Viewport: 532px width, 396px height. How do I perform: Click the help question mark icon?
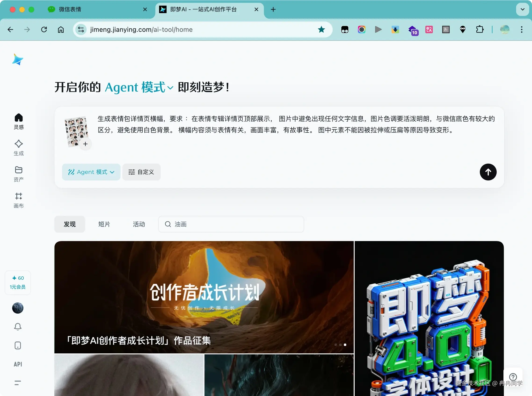point(513,377)
